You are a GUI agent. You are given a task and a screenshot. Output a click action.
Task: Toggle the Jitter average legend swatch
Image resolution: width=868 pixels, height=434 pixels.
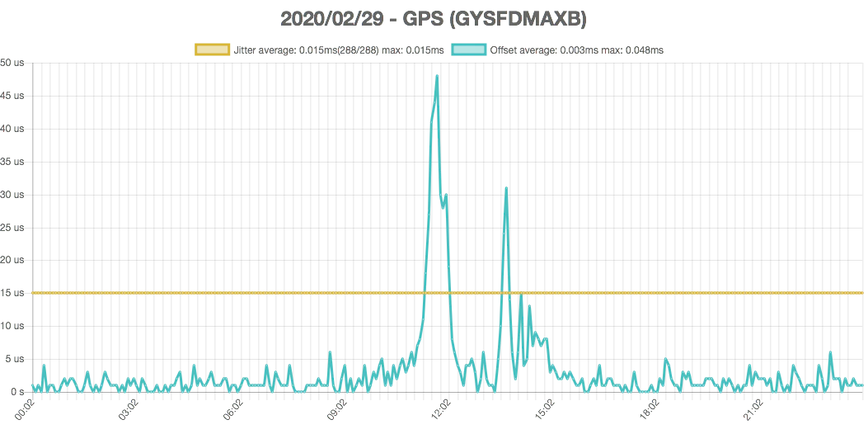(x=212, y=50)
